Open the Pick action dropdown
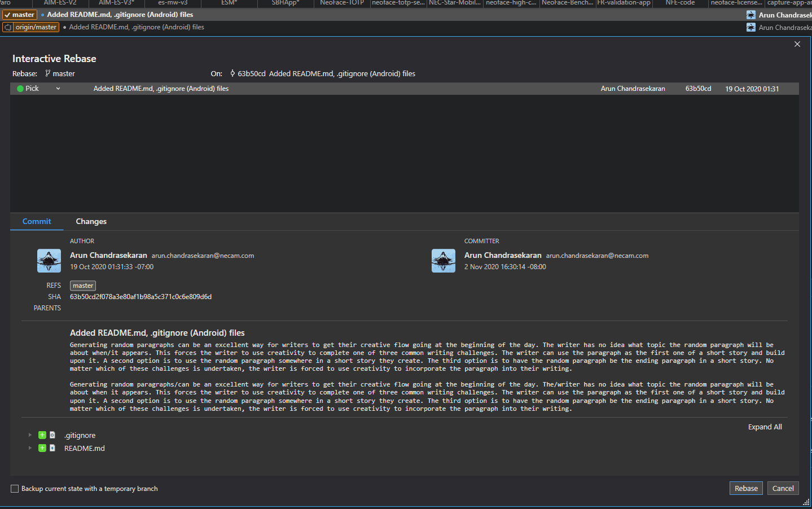This screenshot has height=509, width=812. click(58, 88)
